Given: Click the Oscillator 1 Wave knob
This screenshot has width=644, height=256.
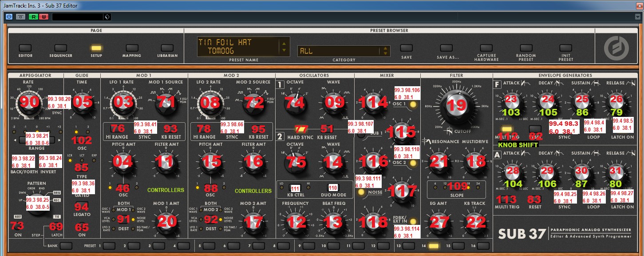Looking at the screenshot, I should pos(332,103).
